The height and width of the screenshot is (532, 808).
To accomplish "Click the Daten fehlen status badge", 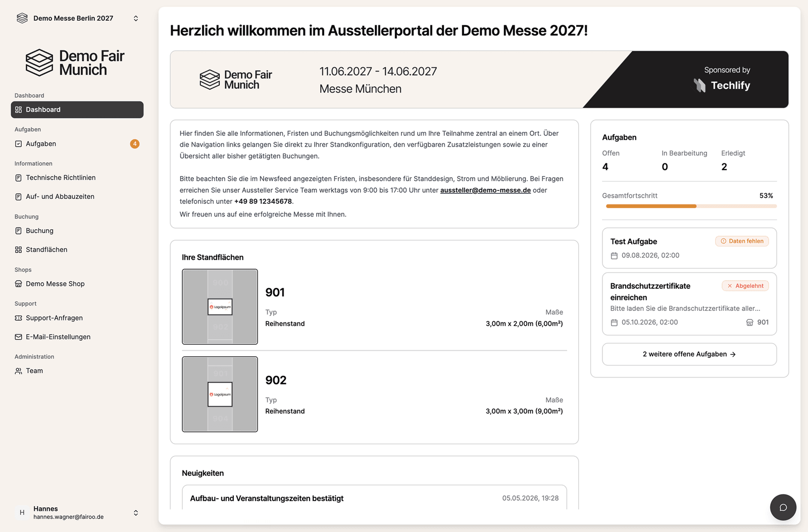I will (742, 241).
